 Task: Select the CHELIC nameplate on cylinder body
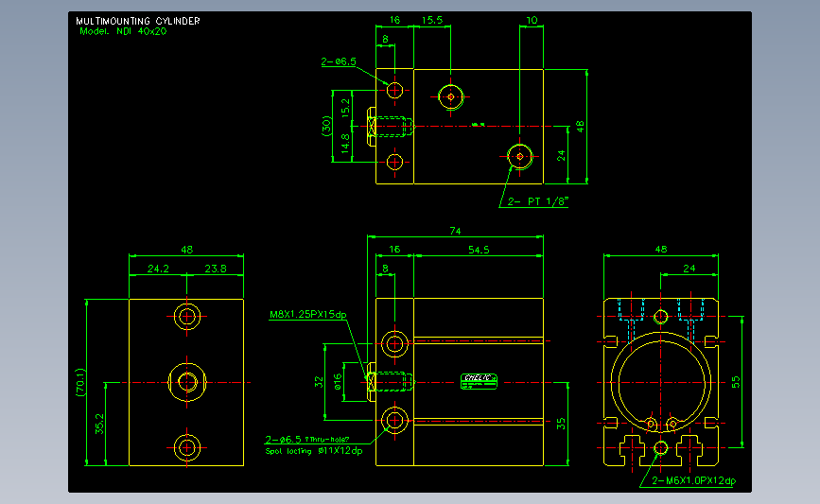(x=479, y=382)
